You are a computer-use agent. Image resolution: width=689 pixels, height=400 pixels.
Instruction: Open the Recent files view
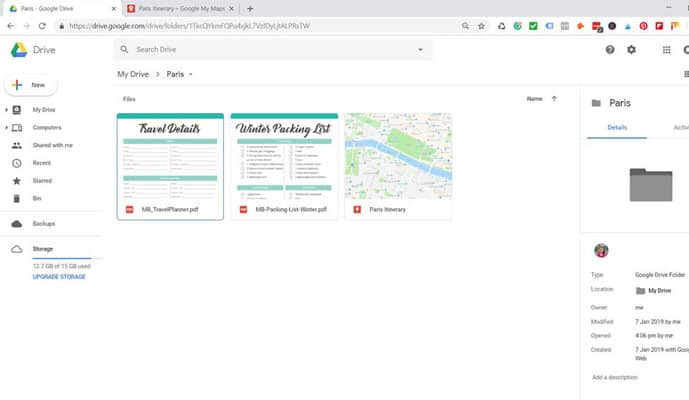[41, 163]
